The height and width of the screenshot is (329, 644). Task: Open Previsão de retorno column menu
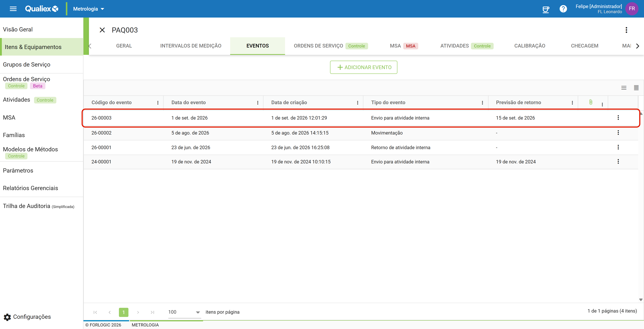click(x=572, y=103)
